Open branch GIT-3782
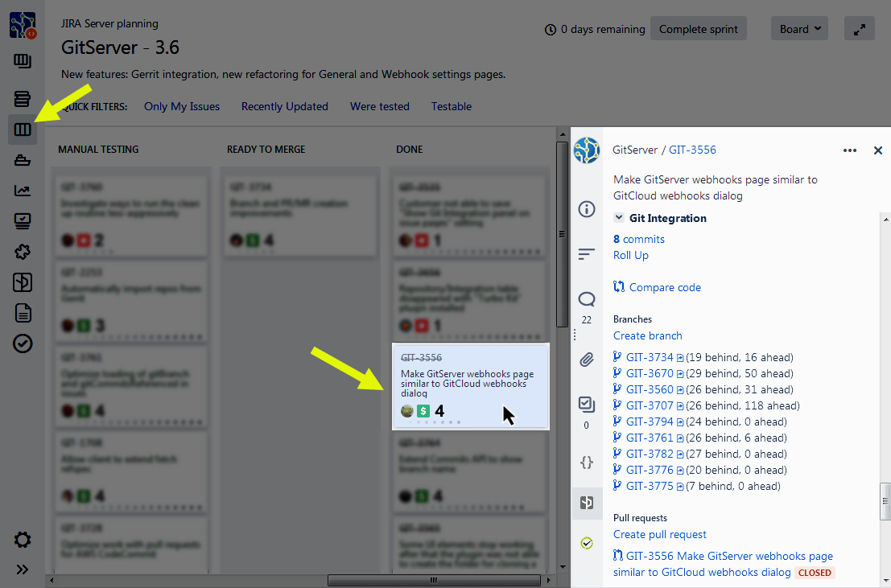 pyautogui.click(x=650, y=454)
